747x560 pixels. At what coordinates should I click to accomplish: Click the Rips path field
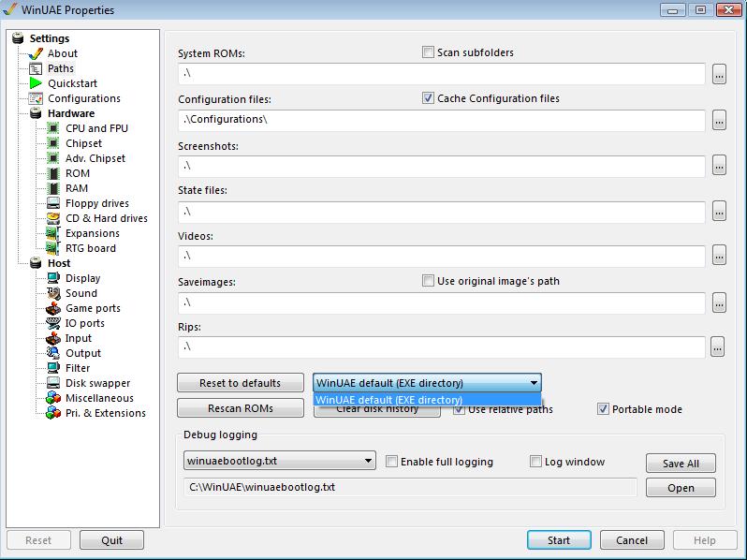(442, 347)
